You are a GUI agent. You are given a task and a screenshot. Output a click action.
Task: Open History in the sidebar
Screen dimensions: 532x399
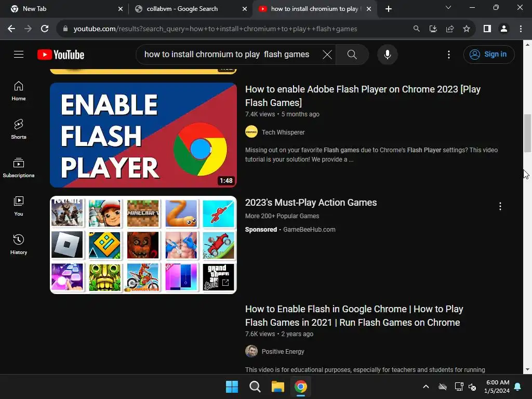point(19,244)
